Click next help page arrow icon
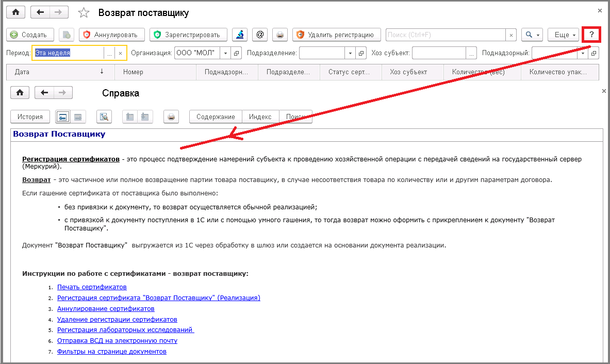 coord(78,117)
